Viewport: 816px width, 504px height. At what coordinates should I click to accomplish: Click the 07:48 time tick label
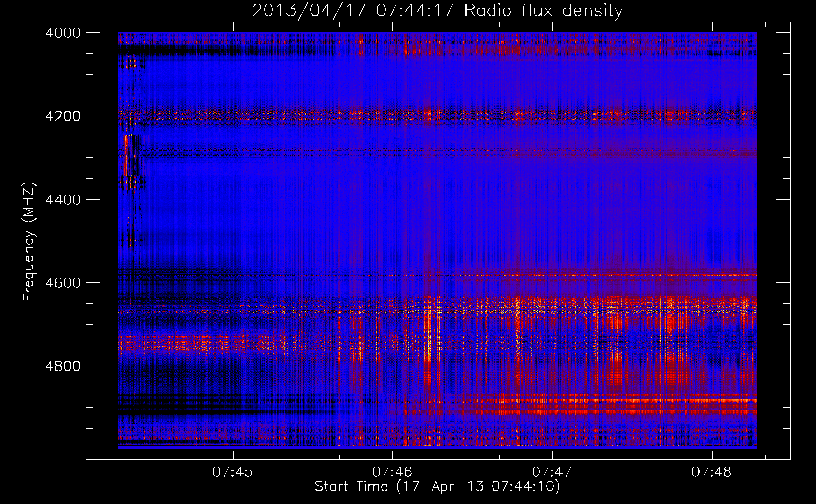[712, 472]
